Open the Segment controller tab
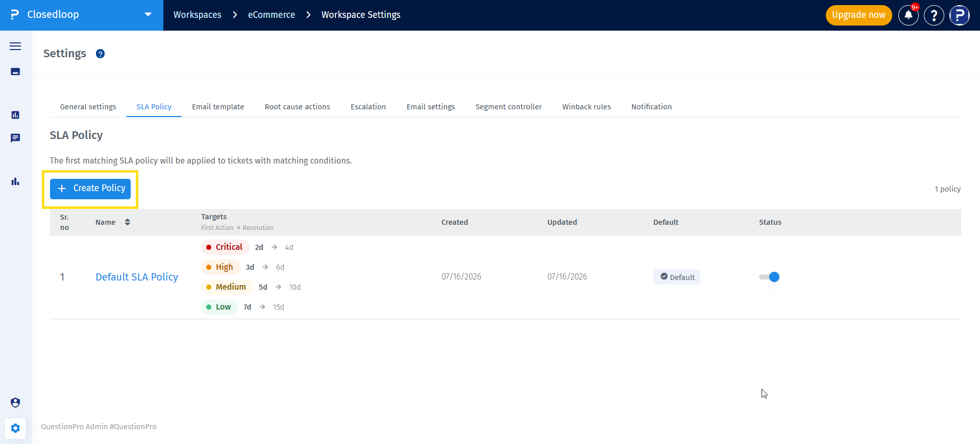This screenshot has width=980, height=444. (509, 107)
